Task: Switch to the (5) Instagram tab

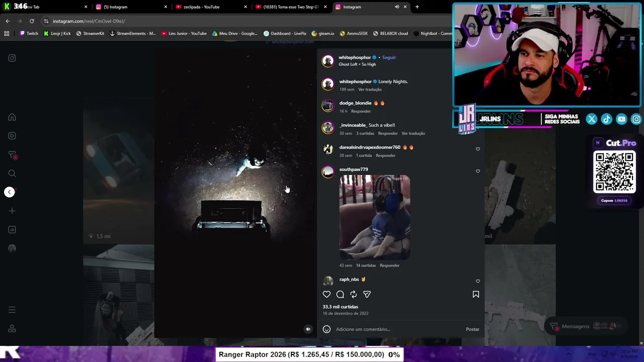Action: pyautogui.click(x=129, y=7)
